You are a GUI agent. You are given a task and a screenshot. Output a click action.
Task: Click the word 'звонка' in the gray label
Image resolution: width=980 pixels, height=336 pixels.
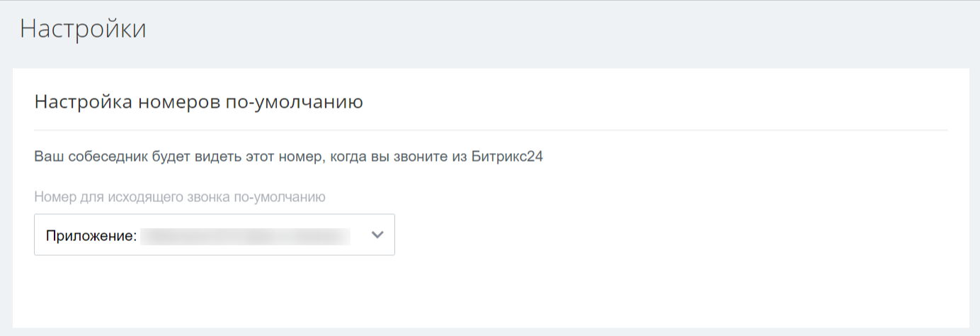pyautogui.click(x=206, y=197)
